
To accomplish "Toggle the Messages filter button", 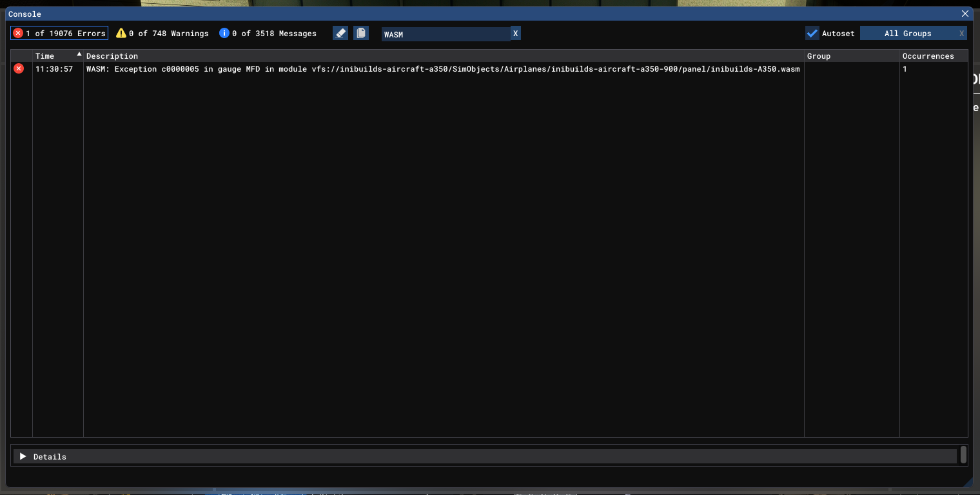I will [x=268, y=33].
